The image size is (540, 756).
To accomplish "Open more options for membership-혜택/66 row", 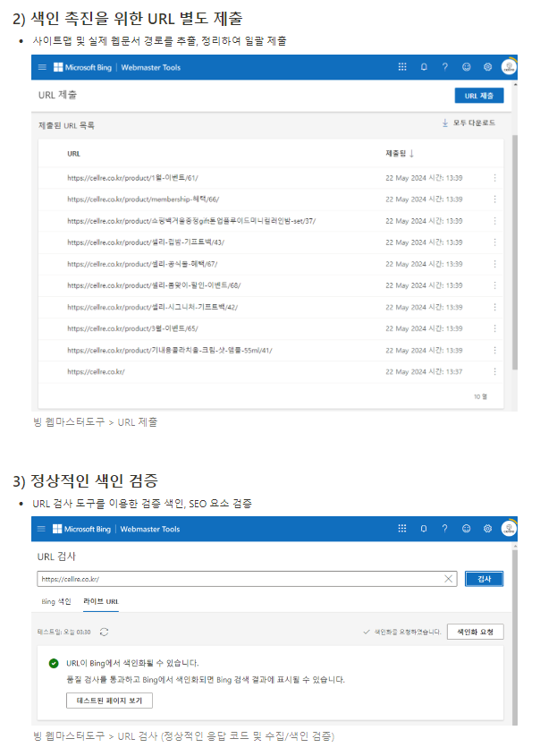I will (x=494, y=200).
